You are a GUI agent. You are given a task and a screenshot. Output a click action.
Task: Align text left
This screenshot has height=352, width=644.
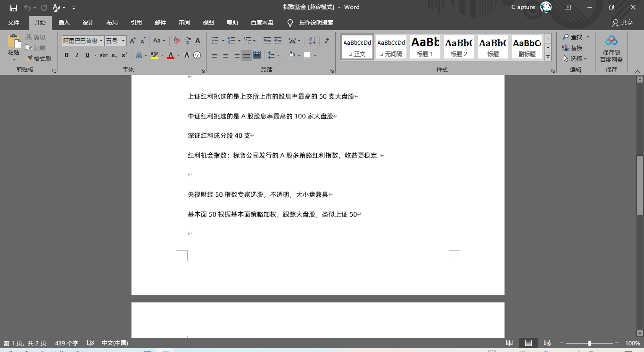(215, 55)
